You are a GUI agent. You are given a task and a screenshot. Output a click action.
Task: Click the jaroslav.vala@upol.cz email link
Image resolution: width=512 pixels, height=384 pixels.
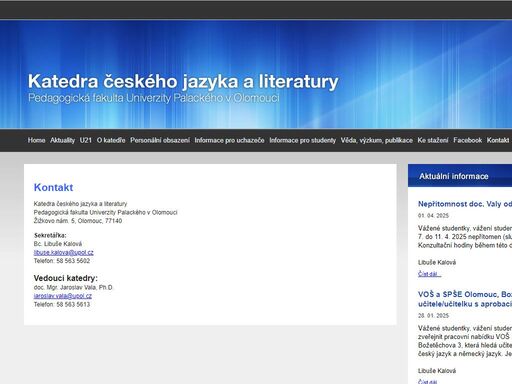click(63, 296)
